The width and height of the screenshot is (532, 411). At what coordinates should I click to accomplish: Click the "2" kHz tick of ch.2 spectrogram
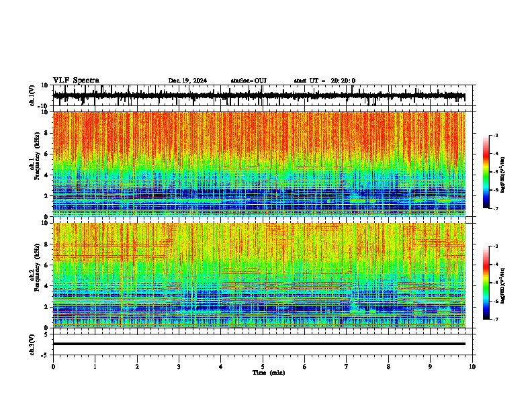click(x=46, y=307)
